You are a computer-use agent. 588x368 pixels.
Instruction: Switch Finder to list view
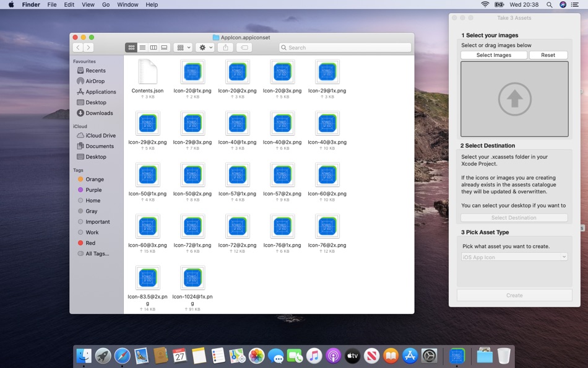142,48
